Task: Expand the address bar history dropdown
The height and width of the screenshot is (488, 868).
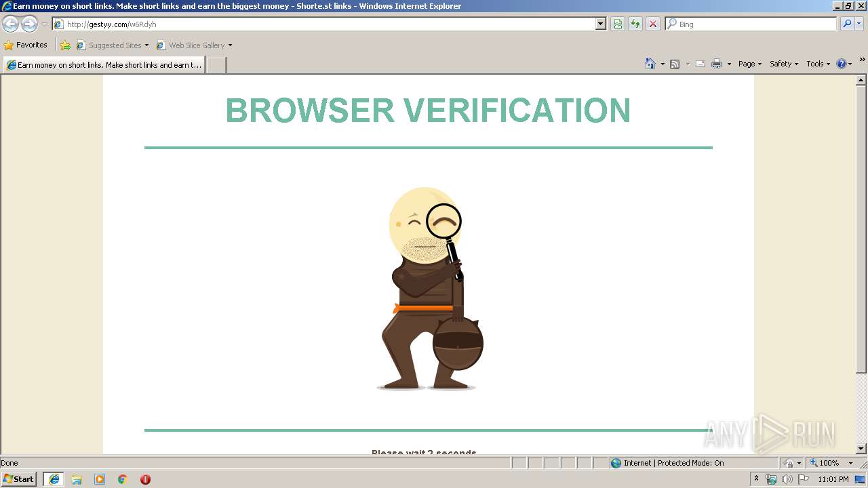Action: [x=600, y=24]
